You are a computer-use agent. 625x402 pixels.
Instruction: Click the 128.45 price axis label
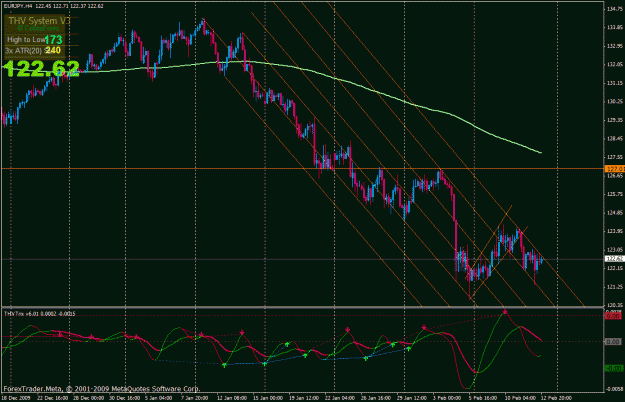pyautogui.click(x=615, y=139)
